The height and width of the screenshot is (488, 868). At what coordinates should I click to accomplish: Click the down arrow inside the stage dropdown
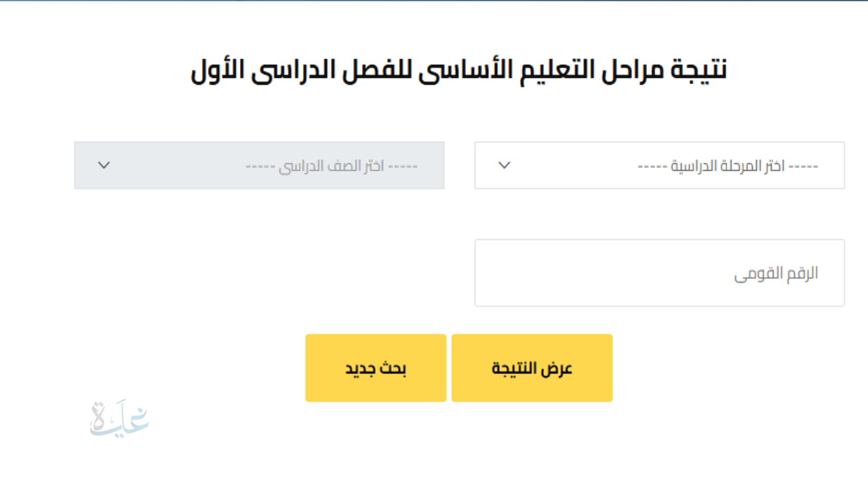[505, 165]
